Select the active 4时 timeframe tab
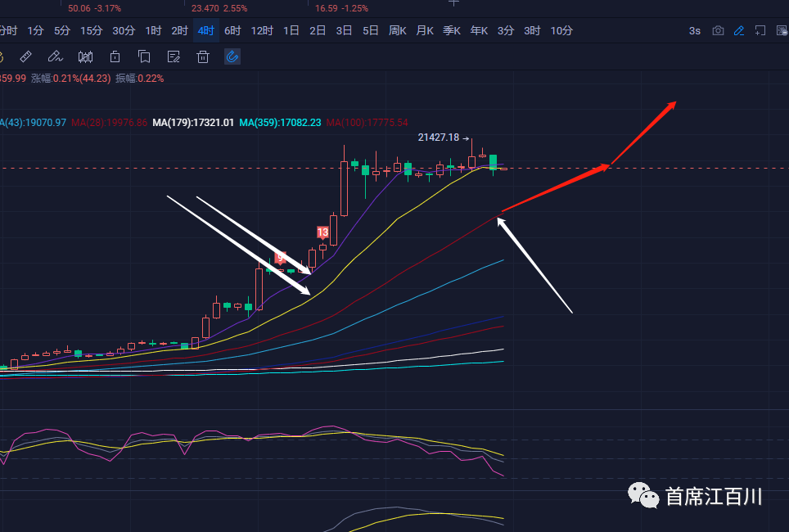789x532 pixels. [x=206, y=31]
